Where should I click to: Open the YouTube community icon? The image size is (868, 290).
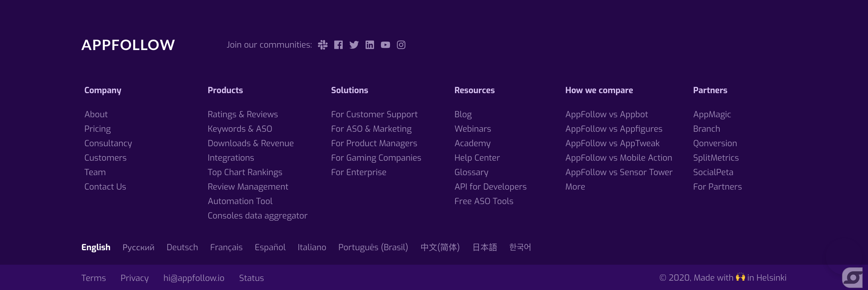pos(385,45)
